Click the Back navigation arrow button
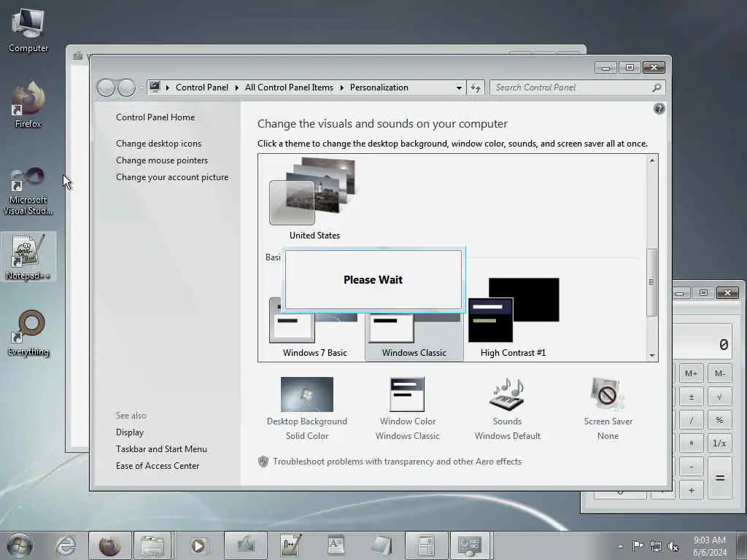This screenshot has height=560, width=747. pos(105,87)
